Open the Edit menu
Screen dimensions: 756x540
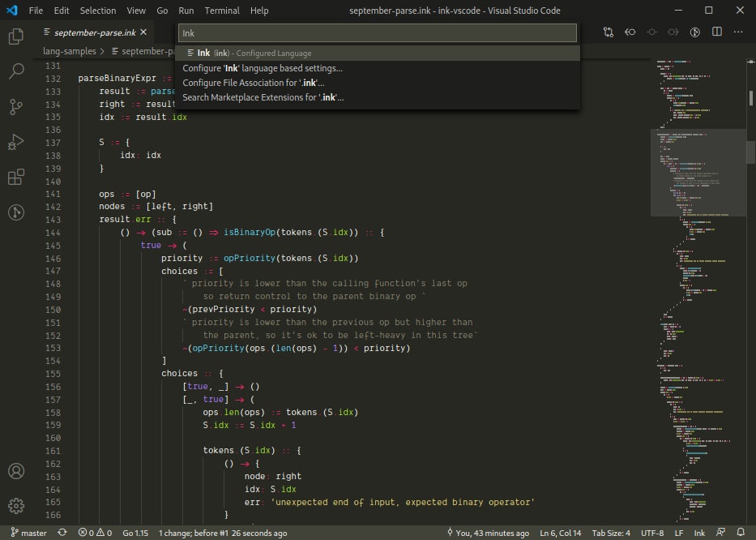click(62, 11)
